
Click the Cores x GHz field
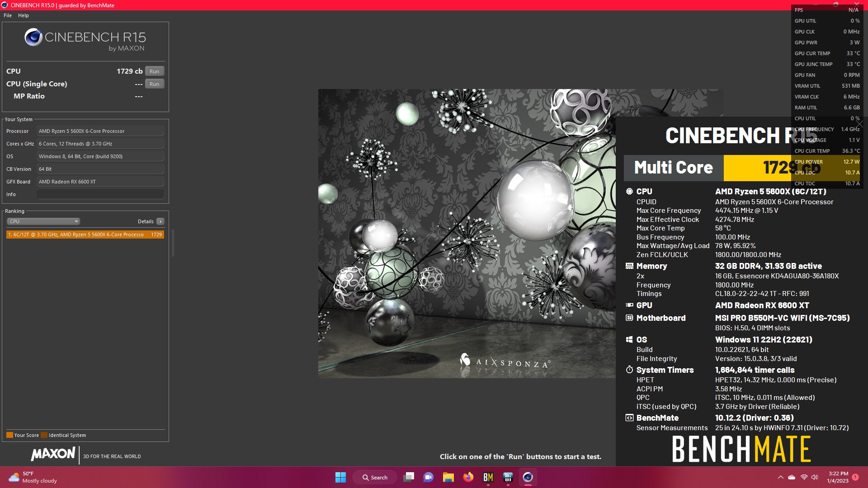[x=100, y=144]
